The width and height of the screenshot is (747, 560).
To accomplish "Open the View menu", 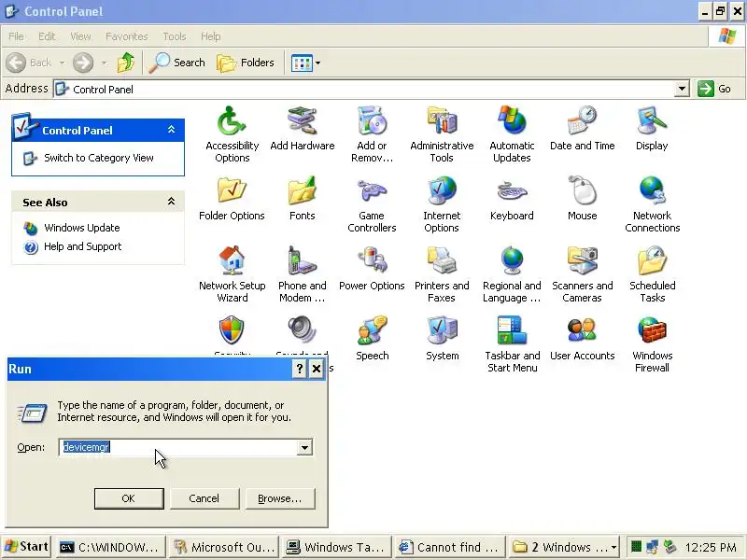I will tap(80, 36).
